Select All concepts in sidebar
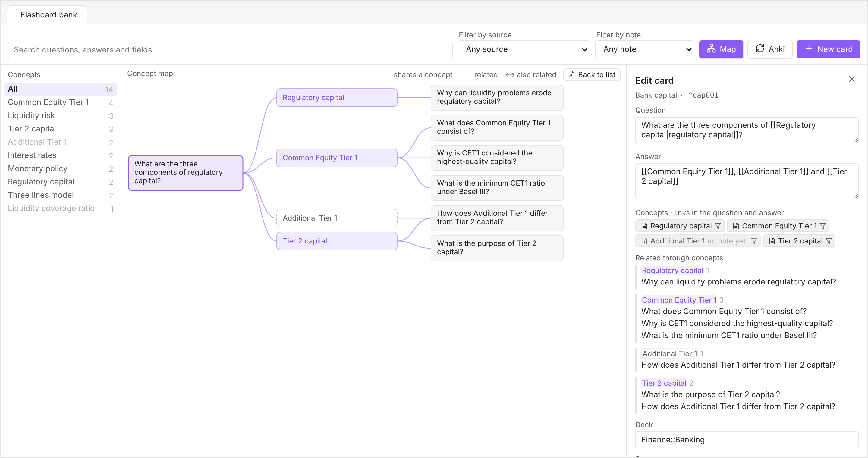The height and width of the screenshot is (458, 868). coord(60,89)
